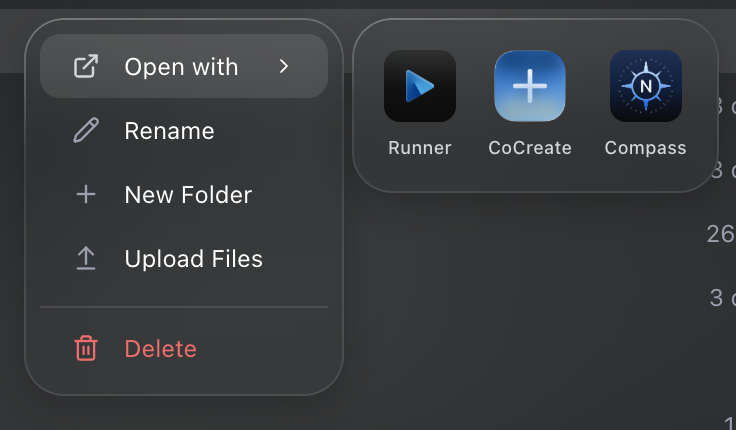This screenshot has width=736, height=430.
Task: Pick the Upload Files menu text
Action: coord(193,259)
